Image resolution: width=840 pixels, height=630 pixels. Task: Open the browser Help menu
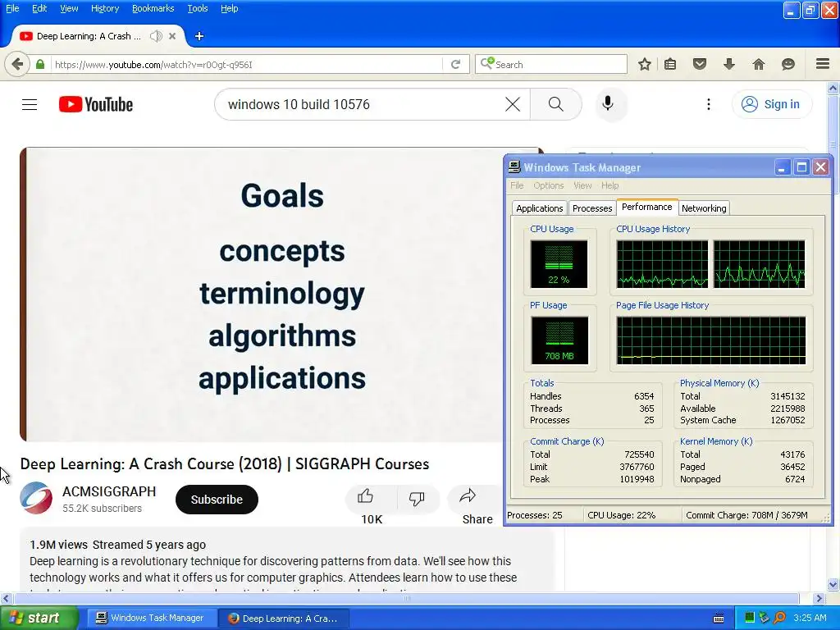230,8
